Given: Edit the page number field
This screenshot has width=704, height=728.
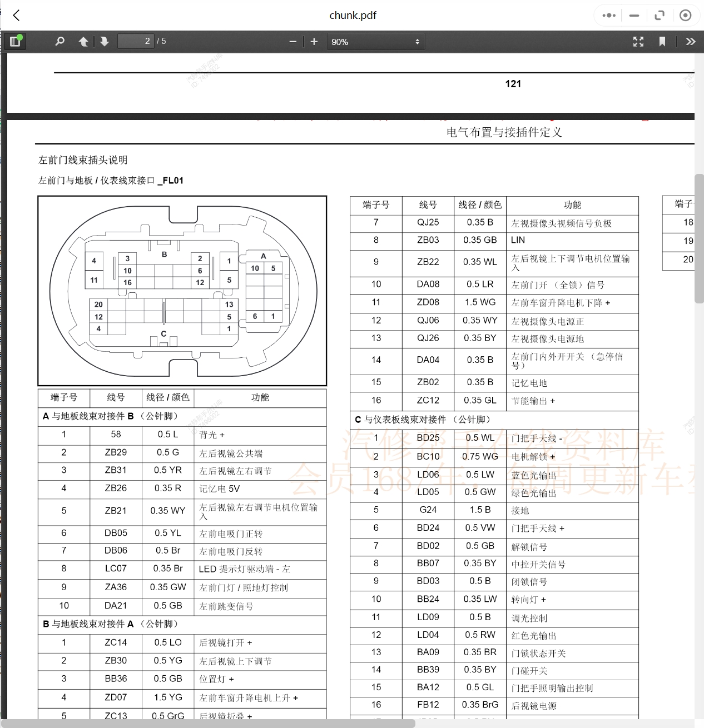Looking at the screenshot, I should (x=135, y=41).
